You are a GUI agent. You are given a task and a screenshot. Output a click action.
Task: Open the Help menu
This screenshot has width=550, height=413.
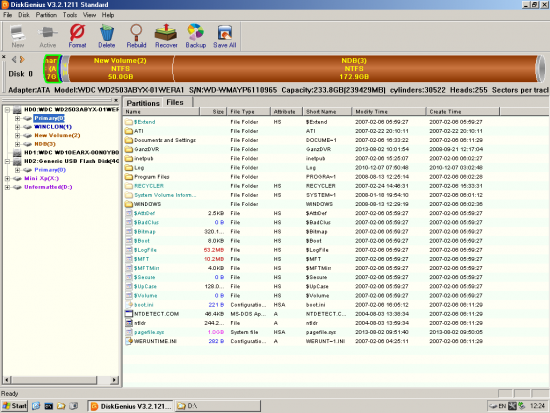click(x=108, y=15)
